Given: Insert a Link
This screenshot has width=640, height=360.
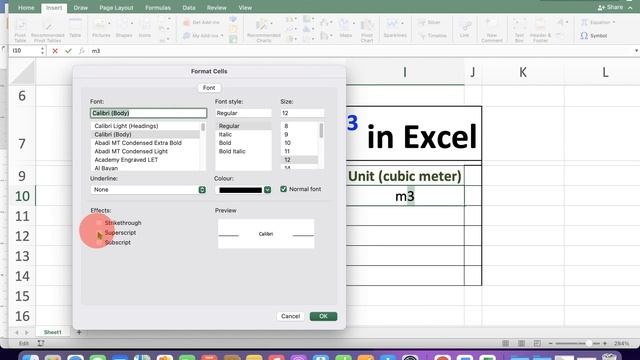Looking at the screenshot, I should point(464,29).
